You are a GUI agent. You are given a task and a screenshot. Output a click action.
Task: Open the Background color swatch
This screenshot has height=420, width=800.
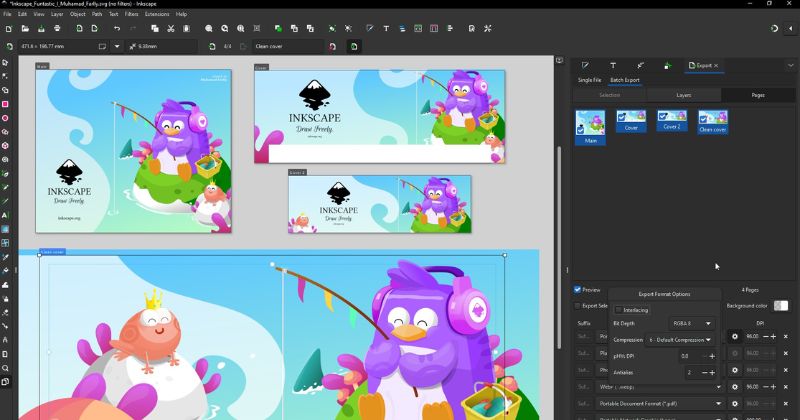[x=781, y=306]
